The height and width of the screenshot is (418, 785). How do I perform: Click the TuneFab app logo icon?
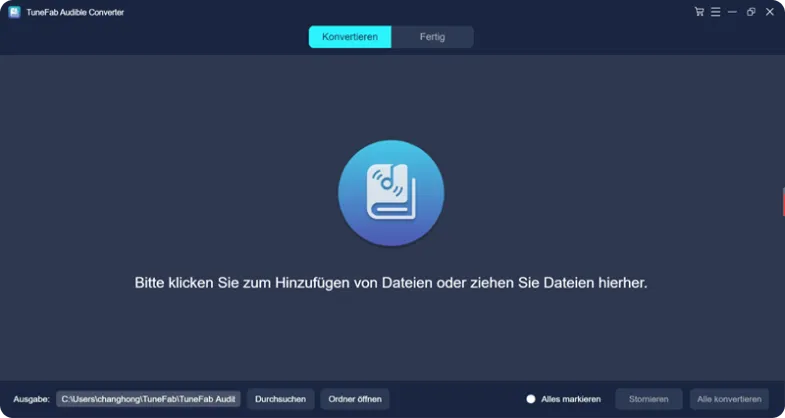click(x=14, y=12)
